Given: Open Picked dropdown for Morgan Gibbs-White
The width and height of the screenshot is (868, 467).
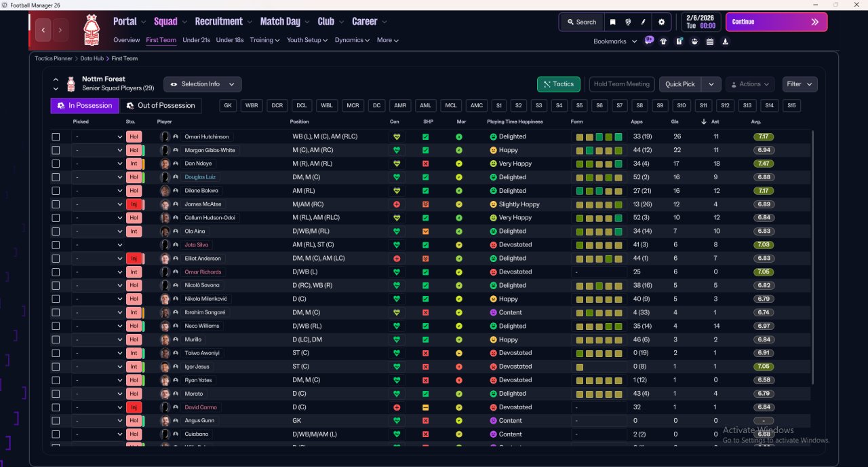Looking at the screenshot, I should [98, 150].
